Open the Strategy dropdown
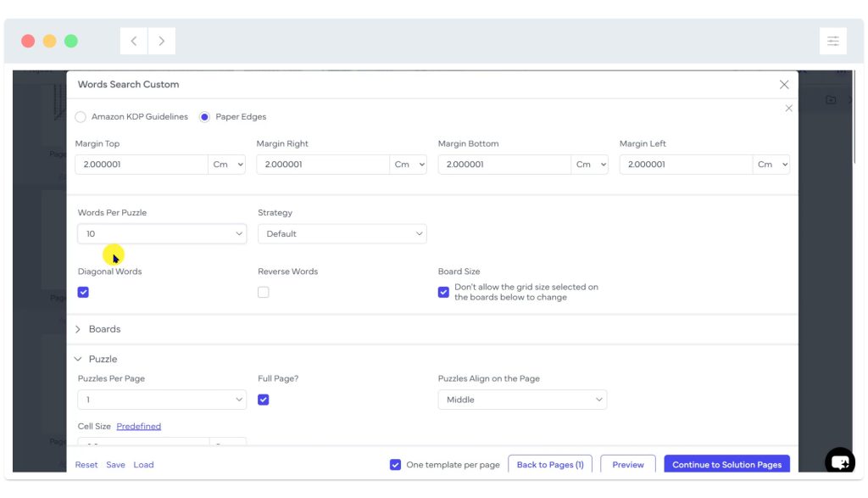Screen dimensions: 868x498 (342, 234)
